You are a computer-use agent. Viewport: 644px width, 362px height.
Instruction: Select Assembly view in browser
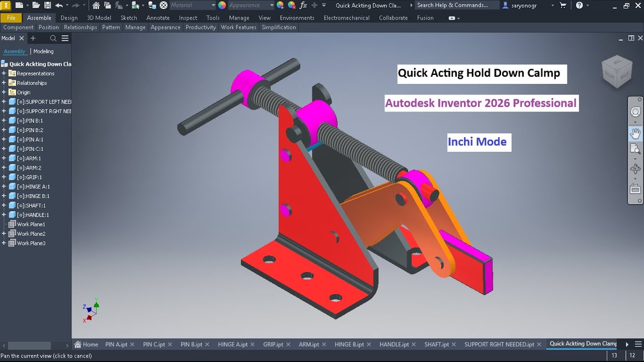click(15, 51)
